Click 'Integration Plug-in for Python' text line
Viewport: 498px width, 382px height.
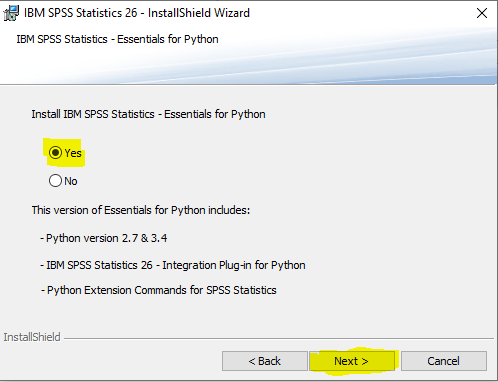click(x=173, y=265)
